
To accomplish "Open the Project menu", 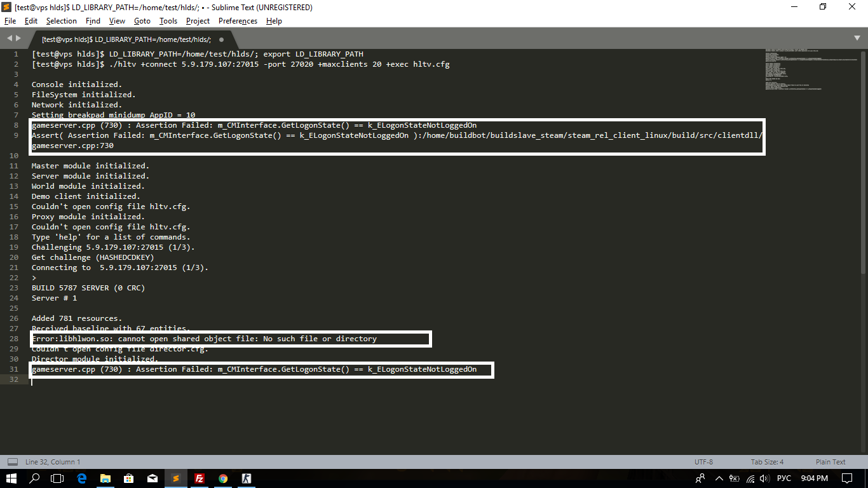I will point(198,21).
